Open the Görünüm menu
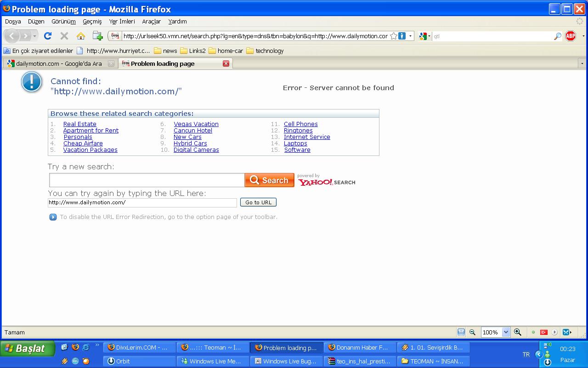588x368 pixels. tap(63, 21)
